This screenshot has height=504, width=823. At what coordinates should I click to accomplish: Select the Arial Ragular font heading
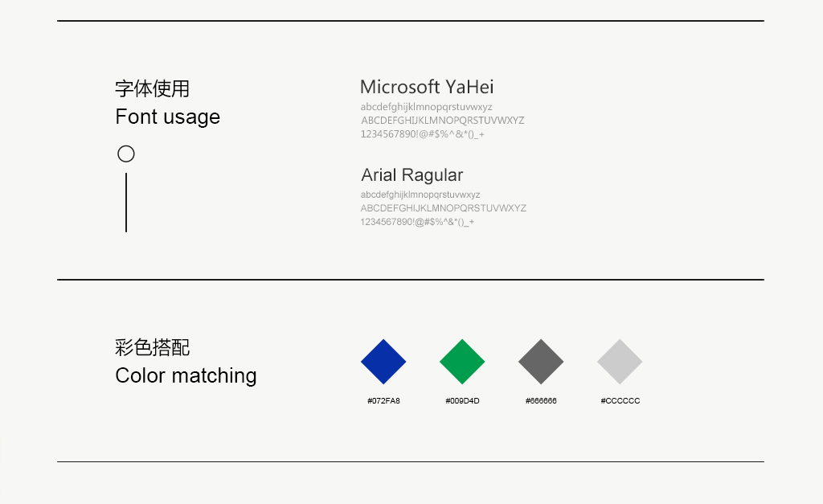(412, 174)
